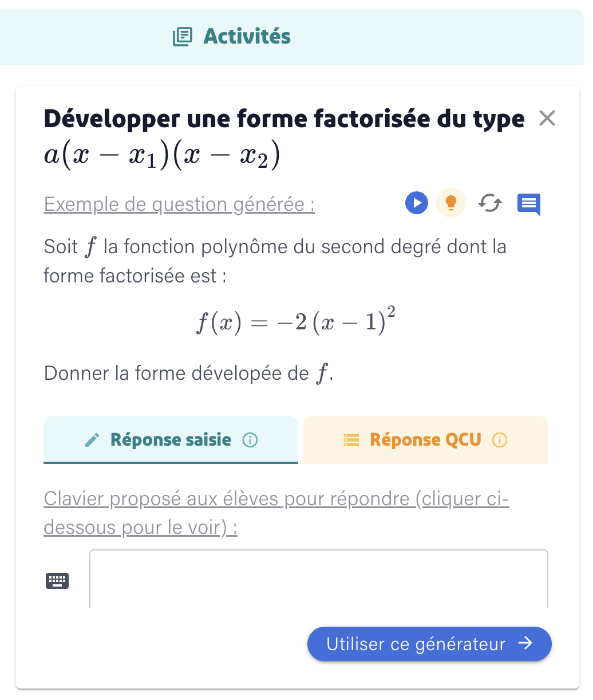Screen dimensions: 593x700
Task: Click the keyboard icon beside the preview box
Action: (x=57, y=580)
